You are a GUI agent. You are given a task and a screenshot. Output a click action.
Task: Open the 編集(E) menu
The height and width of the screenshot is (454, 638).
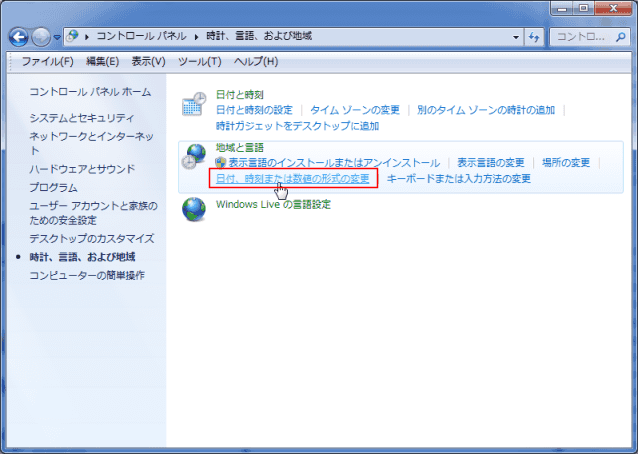(x=103, y=61)
